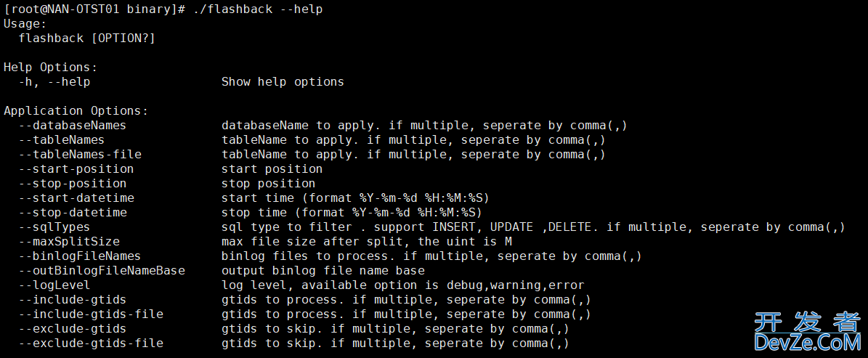Select the --exclude-gtids-file option text
The height and width of the screenshot is (358, 868).
pos(91,343)
